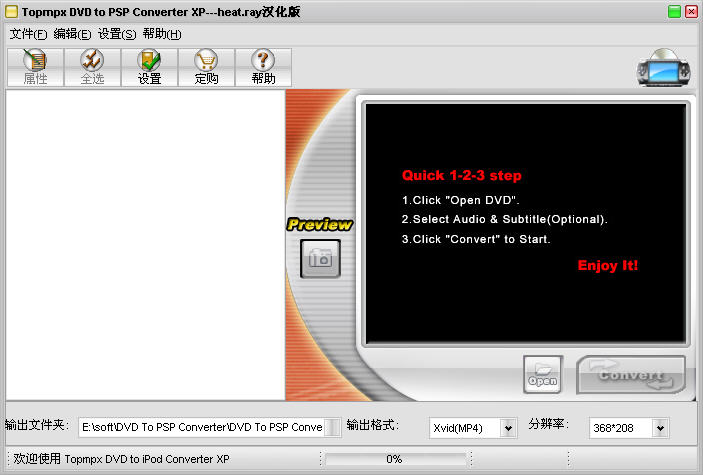Start conversion with the Convert button
703x475 pixels.
click(x=631, y=375)
